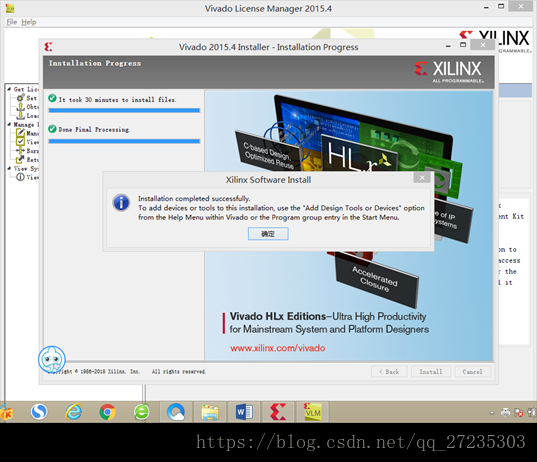Select the Return arrow icon in tree
This screenshot has width=537, height=462.
pyautogui.click(x=21, y=159)
